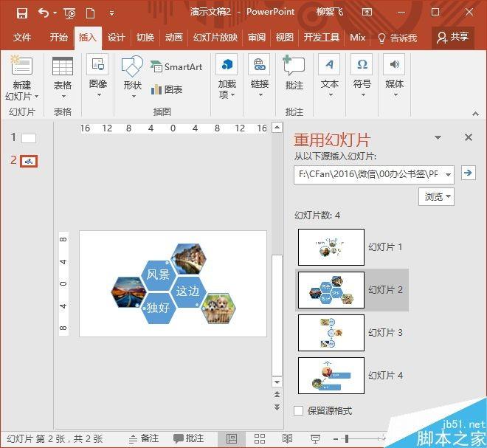
Task: Switch to the 设计 ribbon tab
Action: coord(116,38)
